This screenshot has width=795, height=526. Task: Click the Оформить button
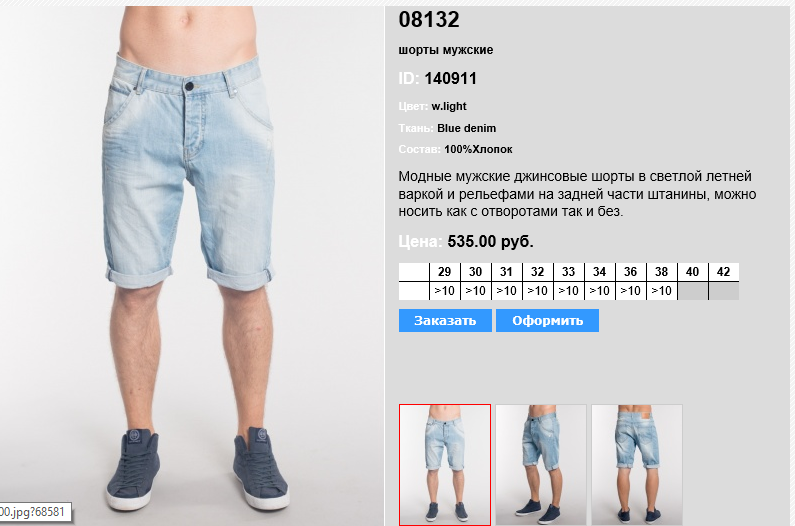(548, 321)
